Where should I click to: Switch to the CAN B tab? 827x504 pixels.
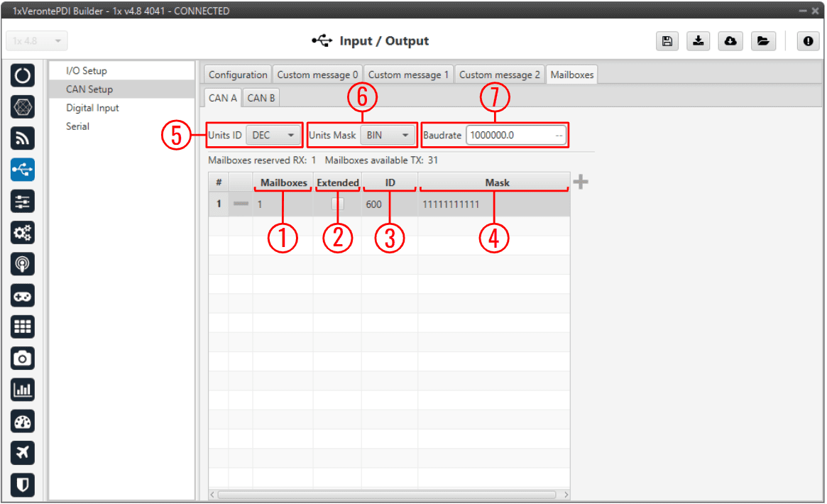[x=261, y=98]
